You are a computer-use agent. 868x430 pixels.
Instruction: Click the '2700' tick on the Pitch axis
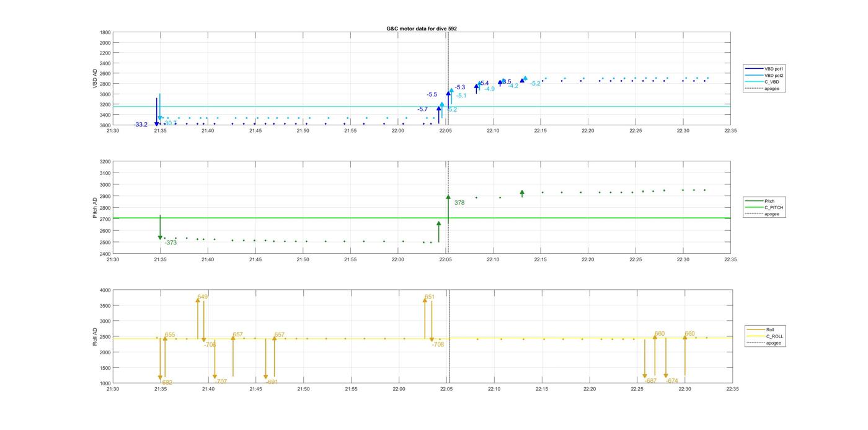point(105,219)
